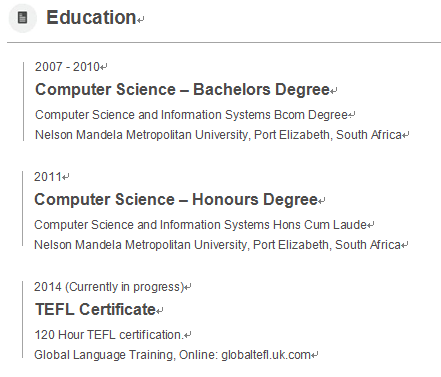Click the Education section document icon
The height and width of the screenshot is (377, 441).
(x=22, y=18)
